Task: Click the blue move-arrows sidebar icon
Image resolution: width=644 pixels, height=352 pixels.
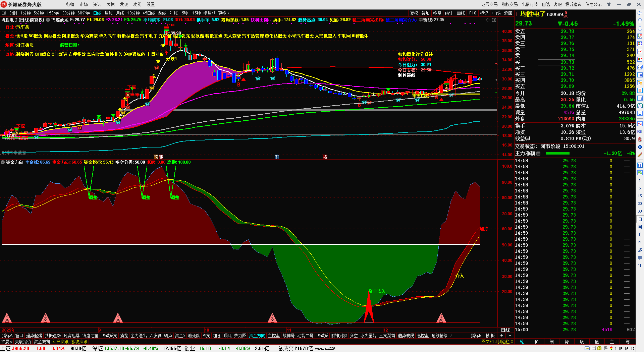Action: tap(640, 147)
